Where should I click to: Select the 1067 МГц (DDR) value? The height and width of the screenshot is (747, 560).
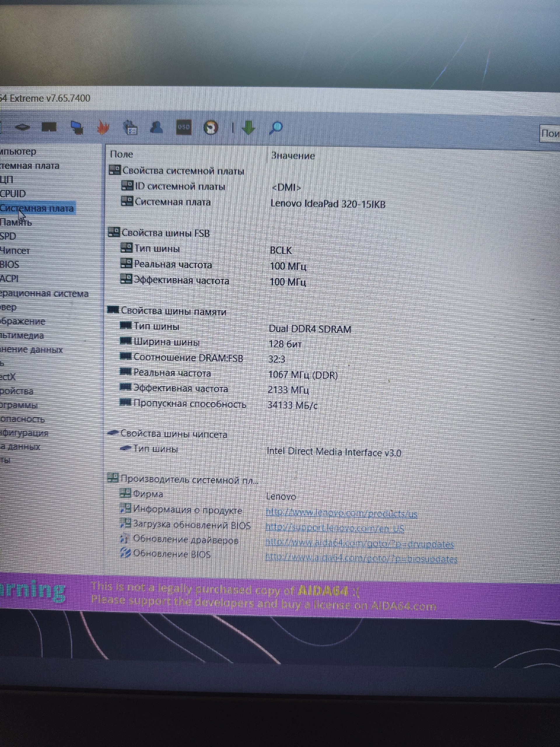pyautogui.click(x=303, y=375)
